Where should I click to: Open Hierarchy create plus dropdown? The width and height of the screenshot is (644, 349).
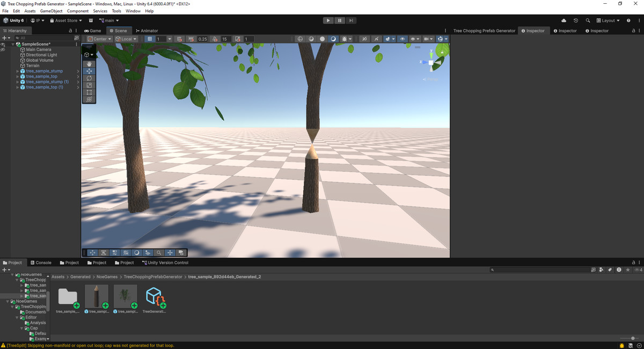[6, 38]
